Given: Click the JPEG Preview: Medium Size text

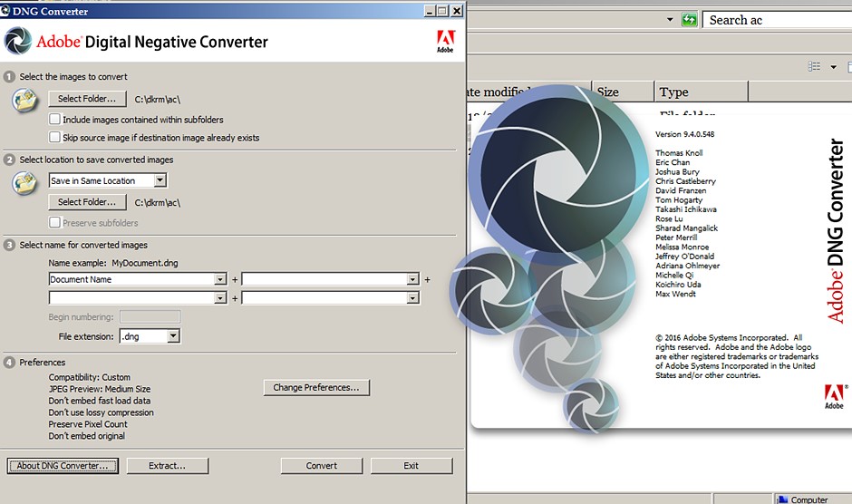Looking at the screenshot, I should [100, 389].
